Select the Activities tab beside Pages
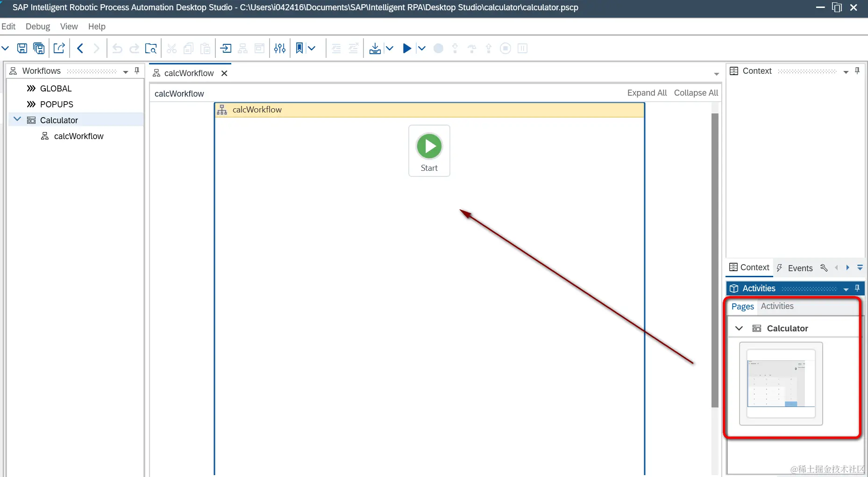Viewport: 868px width, 477px height. [x=777, y=306]
